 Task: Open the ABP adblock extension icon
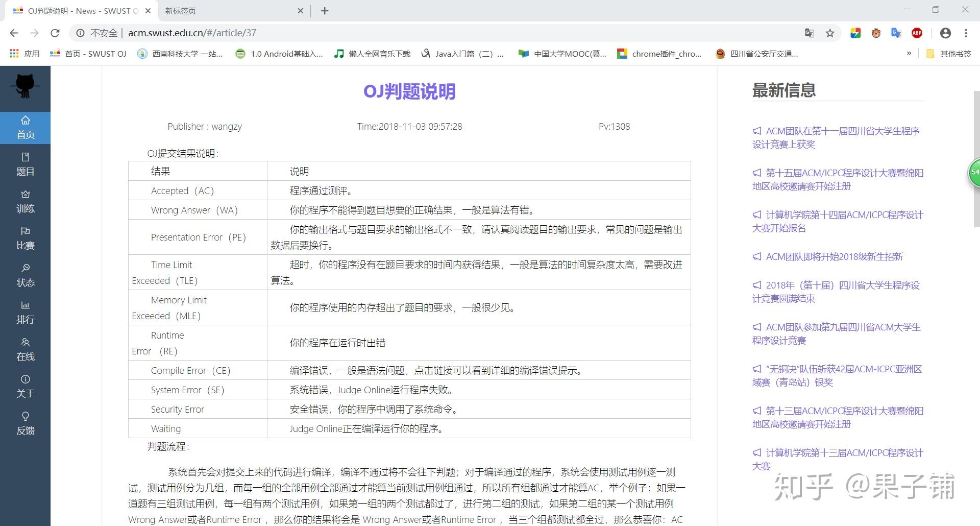tap(916, 33)
